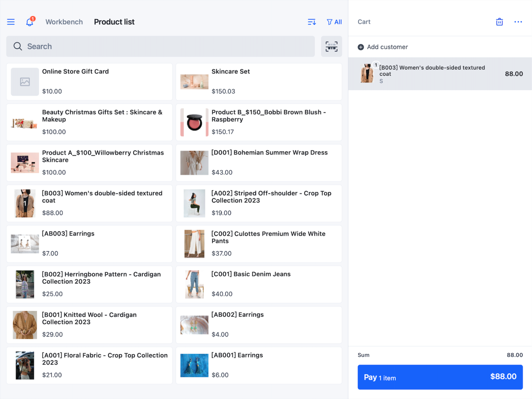
Task: Select the Product list tab
Action: (x=114, y=22)
